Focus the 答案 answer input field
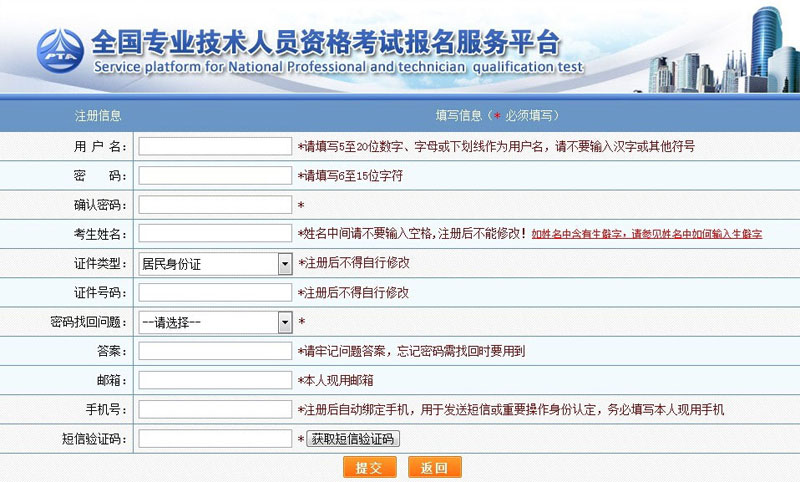 (x=214, y=351)
